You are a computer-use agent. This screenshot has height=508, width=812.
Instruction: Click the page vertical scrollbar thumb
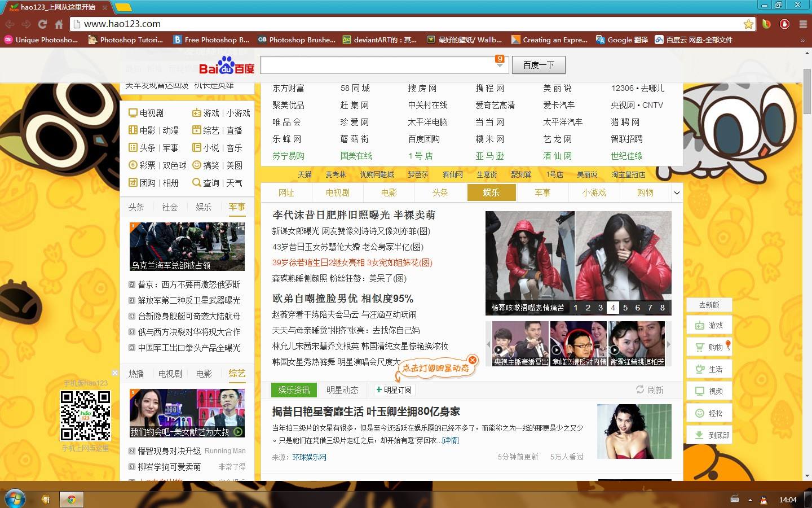pos(807,90)
